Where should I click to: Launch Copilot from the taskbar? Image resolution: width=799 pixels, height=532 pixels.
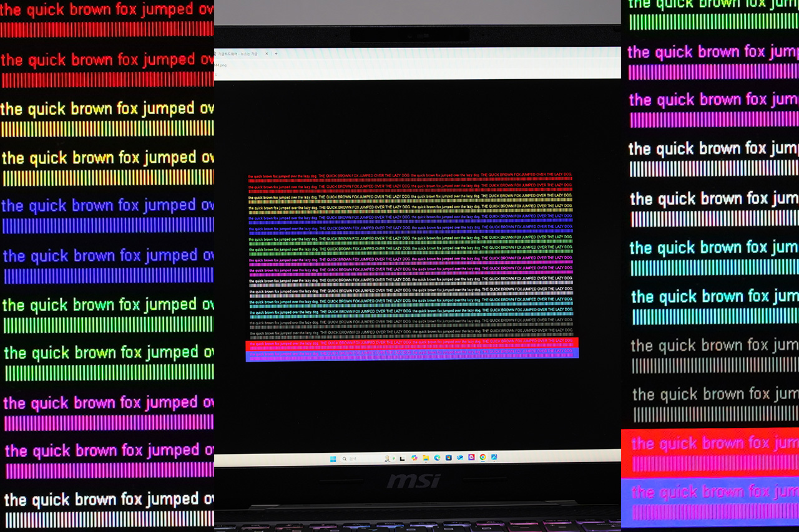pos(414,458)
